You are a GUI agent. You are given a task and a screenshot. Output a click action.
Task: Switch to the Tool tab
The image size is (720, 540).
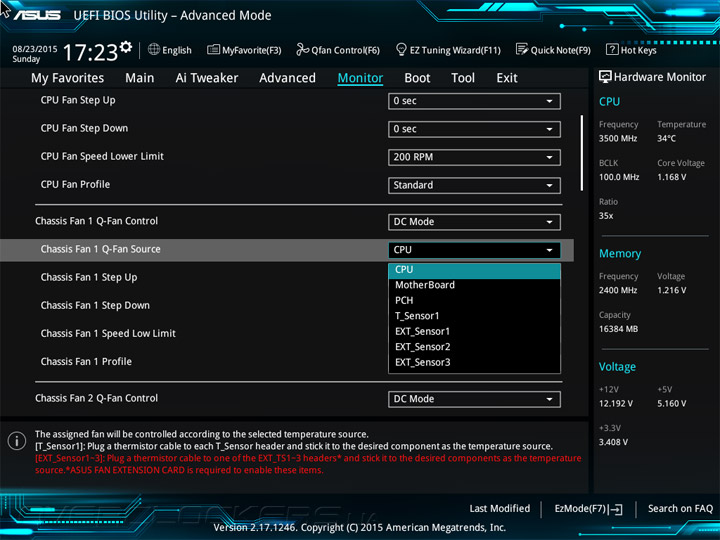(463, 78)
